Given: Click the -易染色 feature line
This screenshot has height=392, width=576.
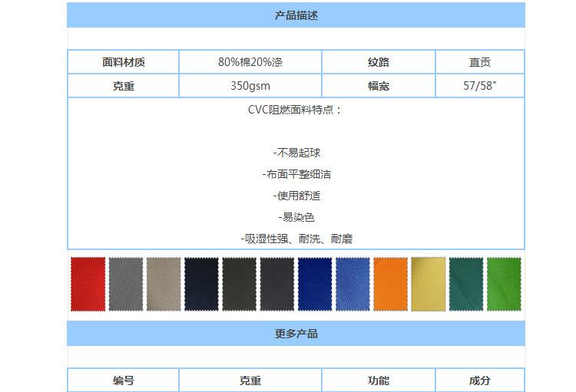Looking at the screenshot, I should click(x=296, y=217).
